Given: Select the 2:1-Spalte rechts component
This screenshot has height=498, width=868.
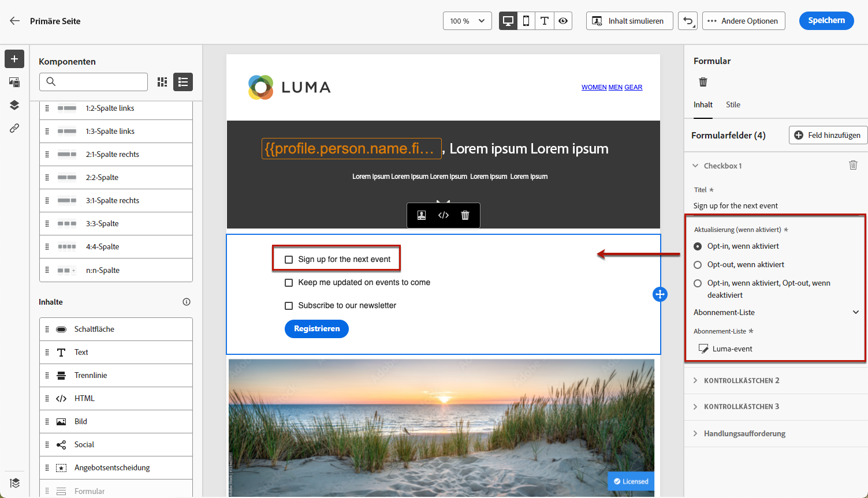Looking at the screenshot, I should 116,155.
